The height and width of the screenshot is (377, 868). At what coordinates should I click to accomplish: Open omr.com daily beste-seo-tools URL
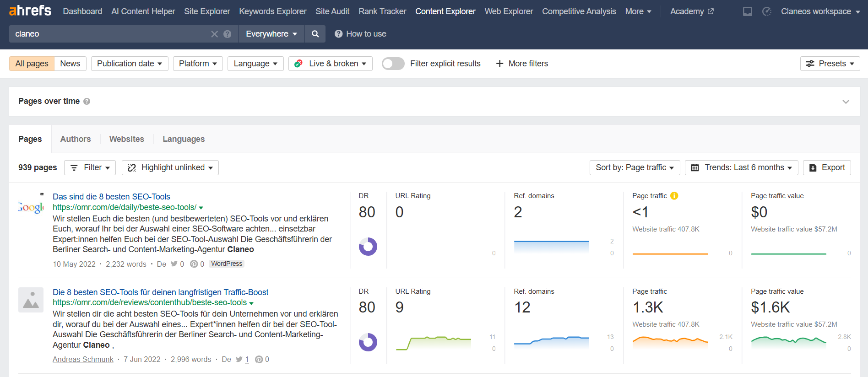pos(125,207)
